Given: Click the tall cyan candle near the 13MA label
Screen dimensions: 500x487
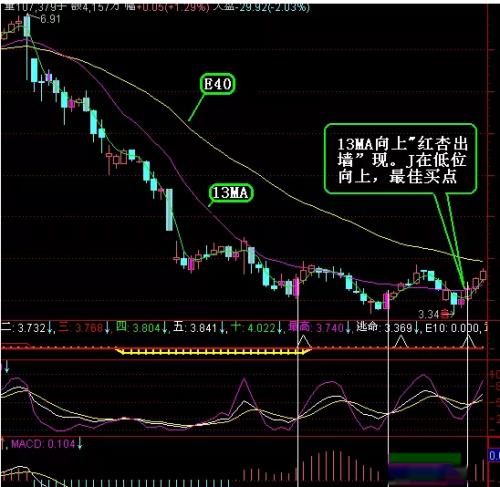Looking at the screenshot, I should 169,210.
